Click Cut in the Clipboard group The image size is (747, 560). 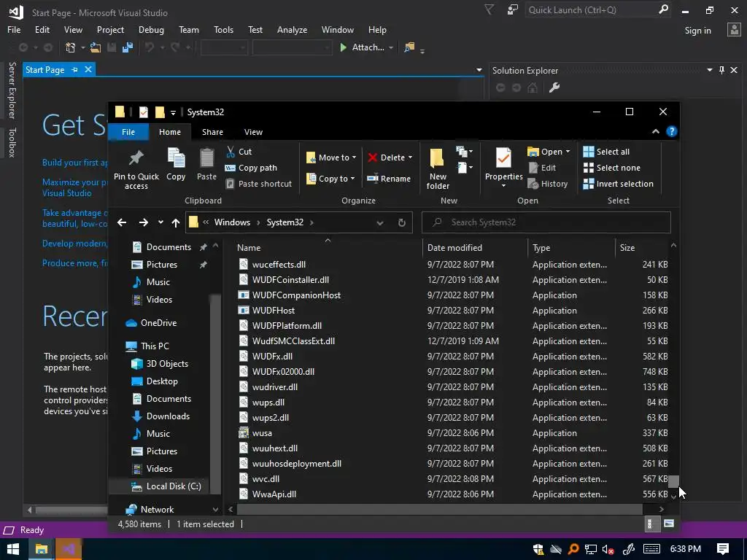pos(239,152)
